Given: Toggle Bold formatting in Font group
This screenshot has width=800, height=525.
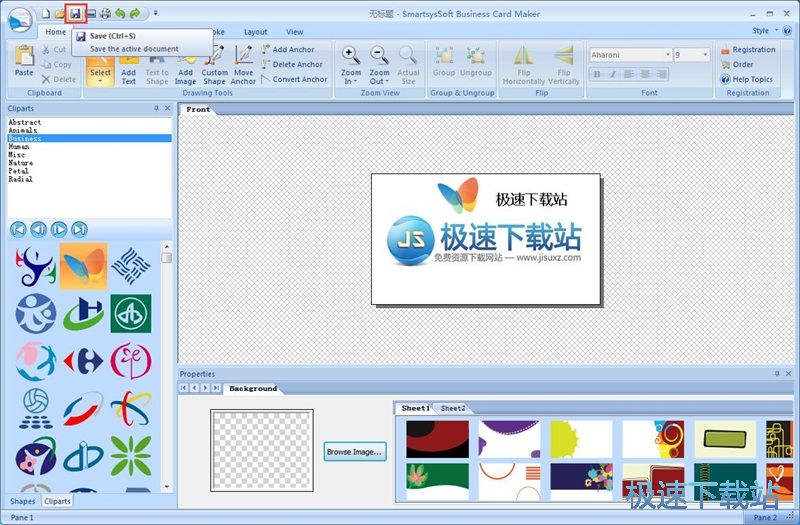Looking at the screenshot, I should (x=596, y=74).
